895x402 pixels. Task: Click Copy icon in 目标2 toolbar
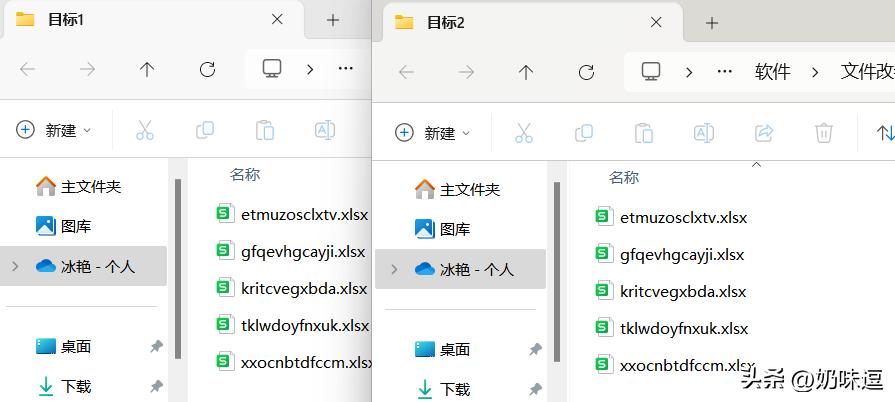point(583,133)
